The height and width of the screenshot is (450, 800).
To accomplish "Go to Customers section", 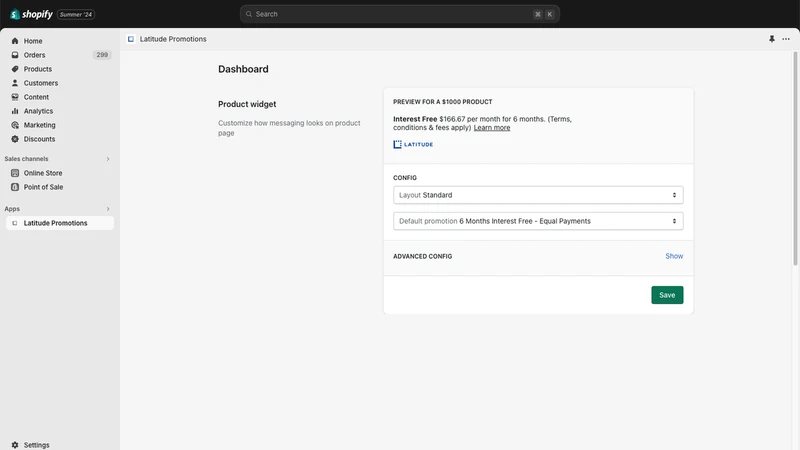I will pos(41,83).
